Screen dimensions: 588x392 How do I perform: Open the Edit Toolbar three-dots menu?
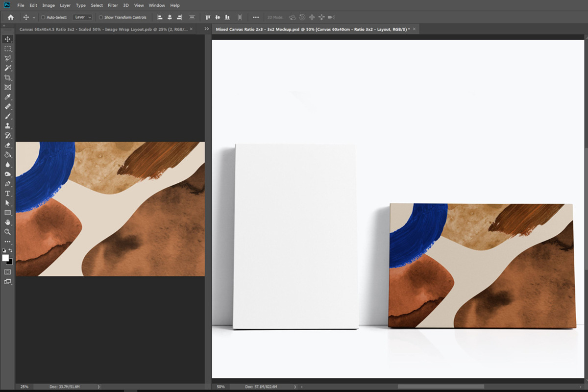click(7, 242)
